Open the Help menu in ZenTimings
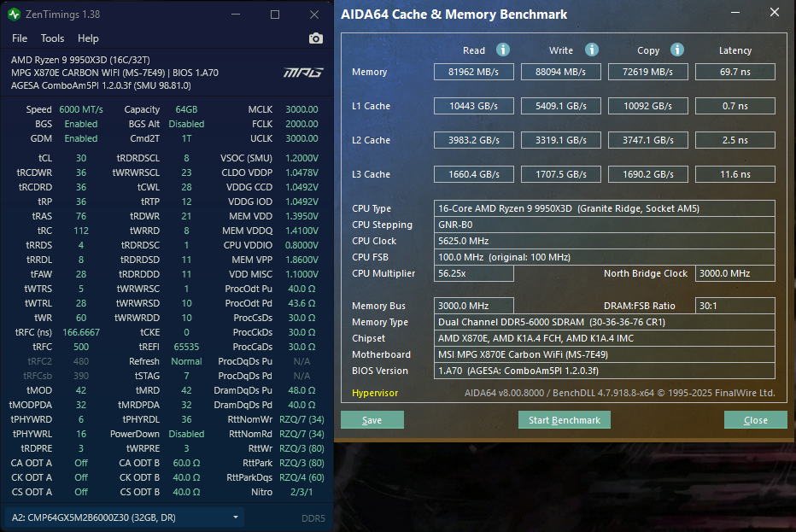The height and width of the screenshot is (532, 796). (x=88, y=38)
